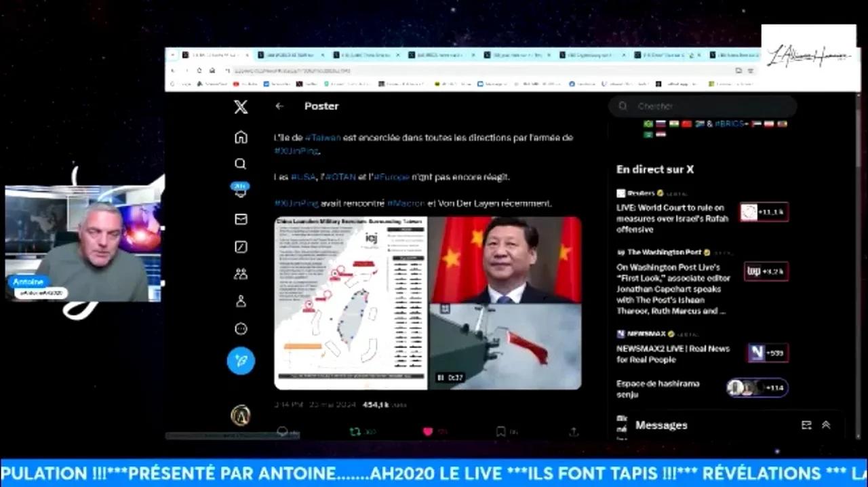This screenshot has height=487, width=868.
Task: Collapse the Messages drawer using its chevron
Action: [x=826, y=425]
